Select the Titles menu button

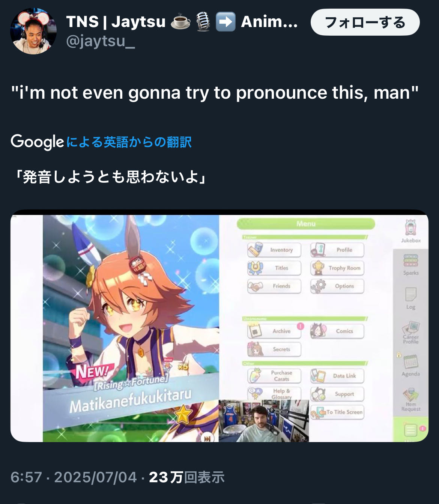pos(274,268)
